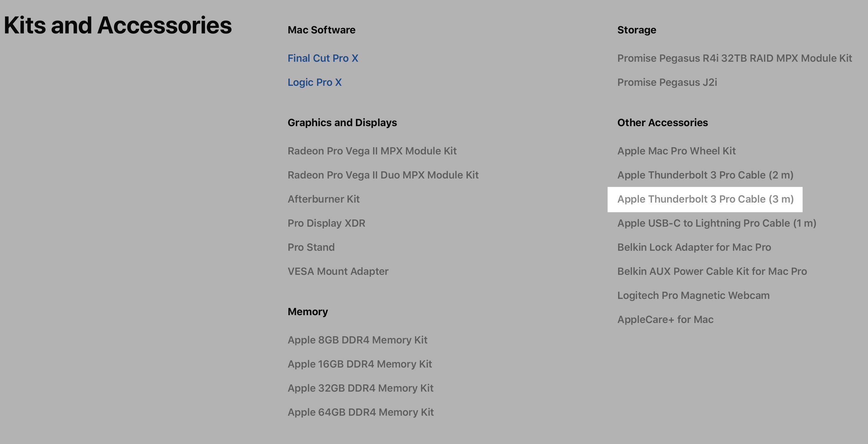Click Logitech Pro Magnetic Webcam
868x444 pixels.
(x=693, y=296)
